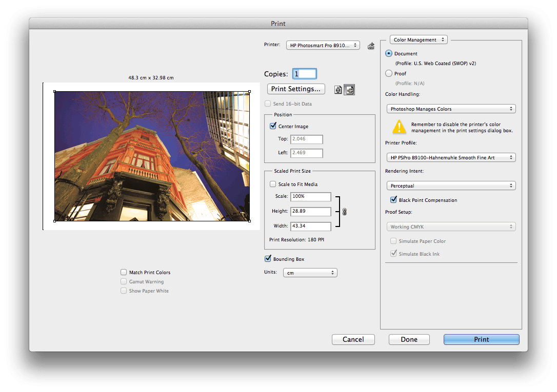Click the Done button
This screenshot has height=392, width=557.
(409, 340)
